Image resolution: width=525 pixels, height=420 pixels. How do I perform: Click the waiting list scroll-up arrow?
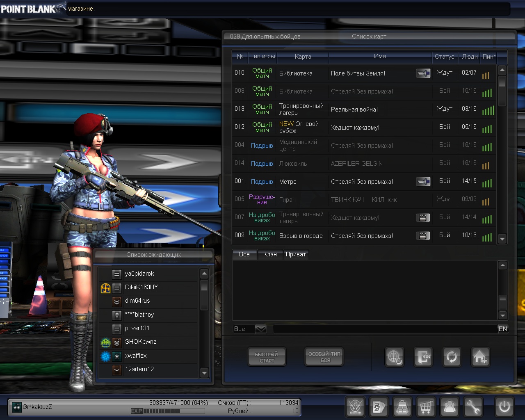[x=204, y=273]
